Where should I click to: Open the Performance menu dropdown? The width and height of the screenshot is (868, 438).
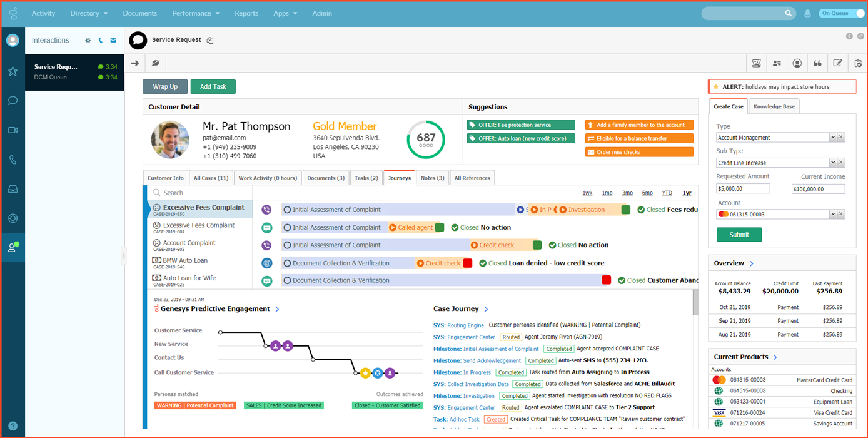[196, 13]
